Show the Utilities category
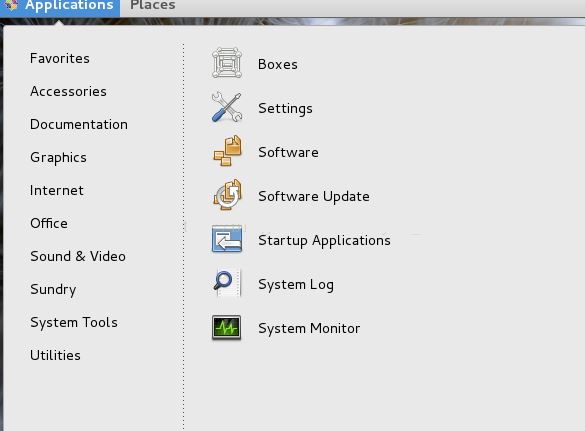Screen dimensions: 585x431 tap(55, 355)
